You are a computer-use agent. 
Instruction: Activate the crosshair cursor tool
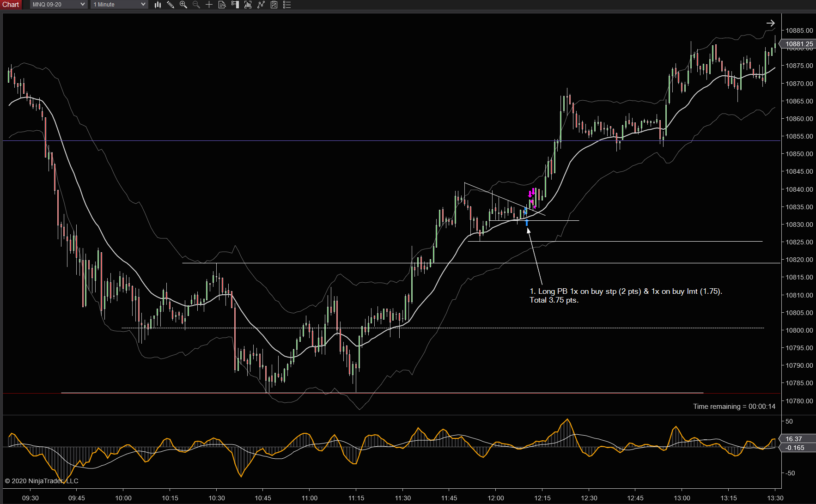coord(209,5)
